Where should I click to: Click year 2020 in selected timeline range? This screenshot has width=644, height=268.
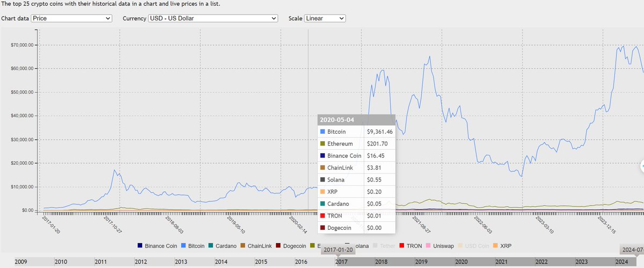[x=462, y=262]
